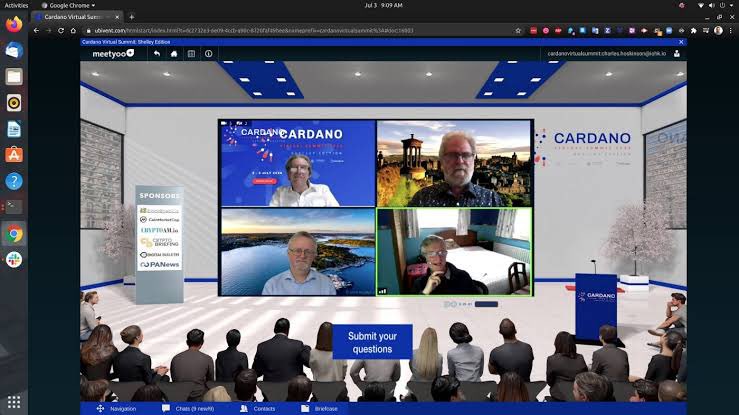This screenshot has height=415, width=739.
Task: Click the ubivent.com address bar
Action: click(x=302, y=31)
